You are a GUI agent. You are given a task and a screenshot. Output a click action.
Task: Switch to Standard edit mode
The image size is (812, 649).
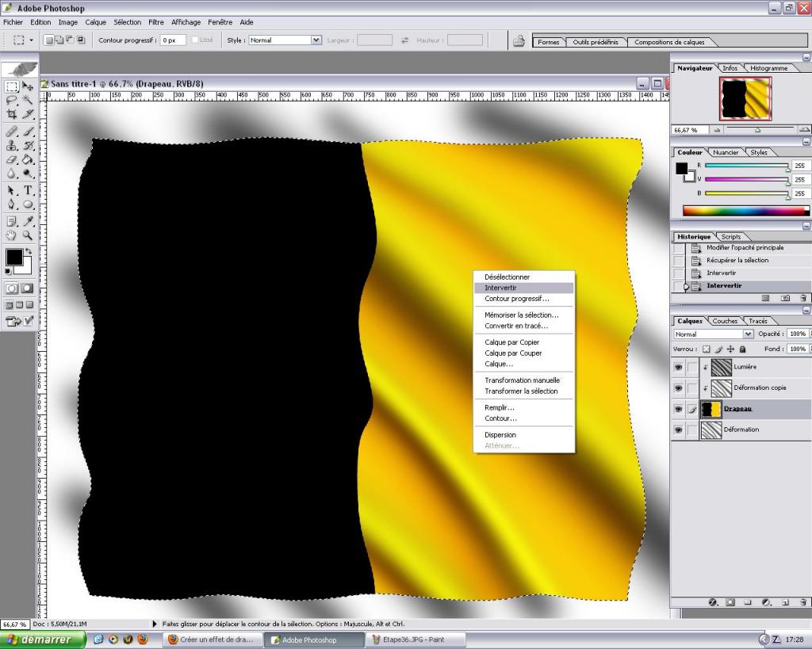[x=12, y=288]
